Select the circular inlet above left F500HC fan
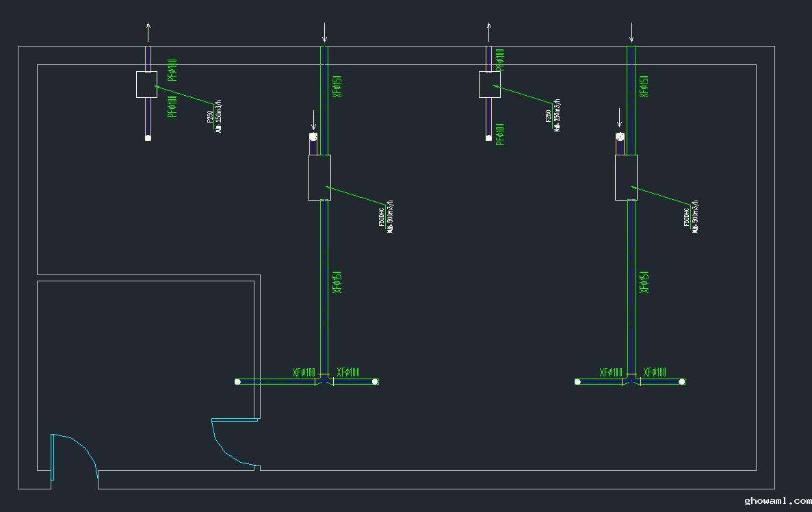This screenshot has width=812, height=512. [313, 137]
